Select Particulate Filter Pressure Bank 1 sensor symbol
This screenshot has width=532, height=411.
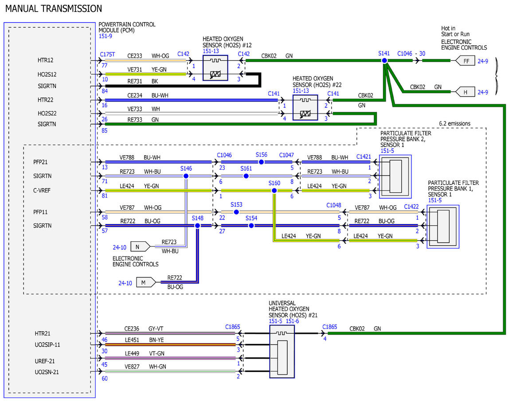click(x=443, y=227)
